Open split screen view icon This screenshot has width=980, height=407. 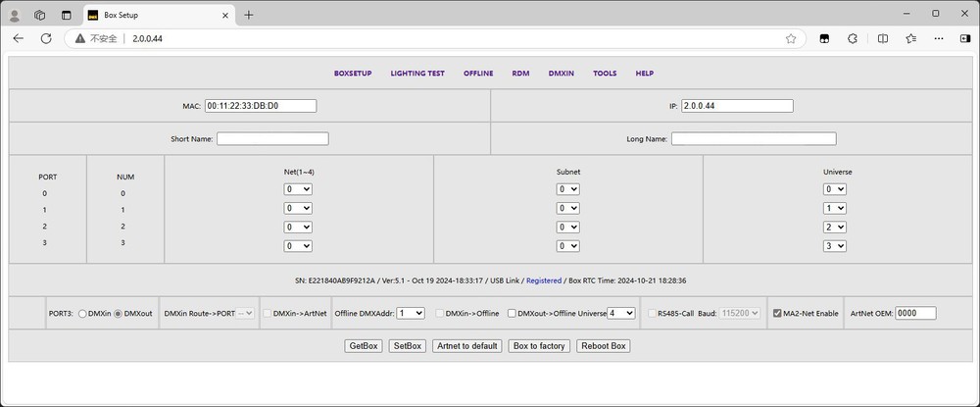[883, 38]
